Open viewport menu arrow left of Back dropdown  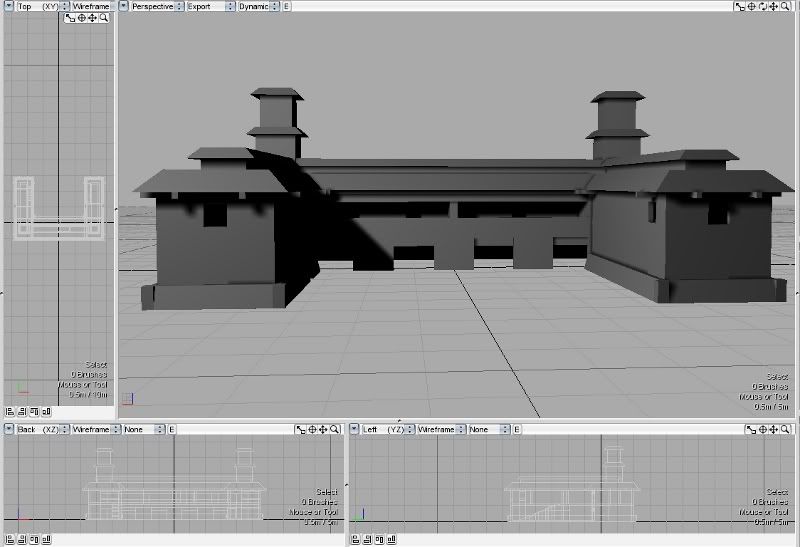click(x=8, y=429)
